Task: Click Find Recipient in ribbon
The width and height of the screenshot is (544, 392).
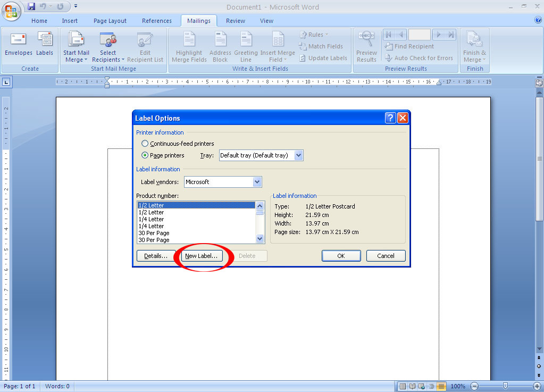Action: (x=409, y=46)
